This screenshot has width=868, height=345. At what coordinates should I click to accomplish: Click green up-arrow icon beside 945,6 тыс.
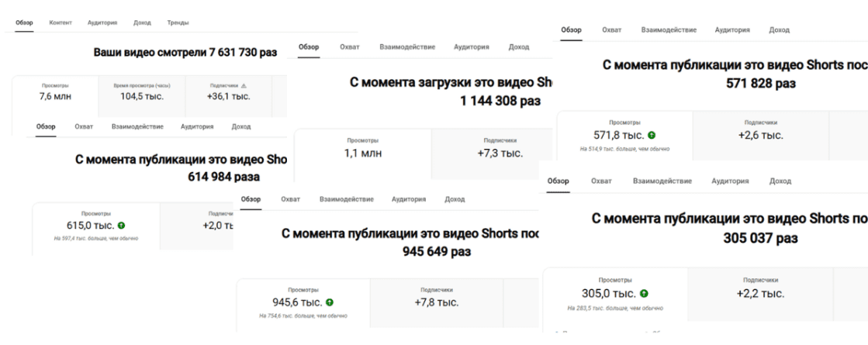pyautogui.click(x=331, y=302)
